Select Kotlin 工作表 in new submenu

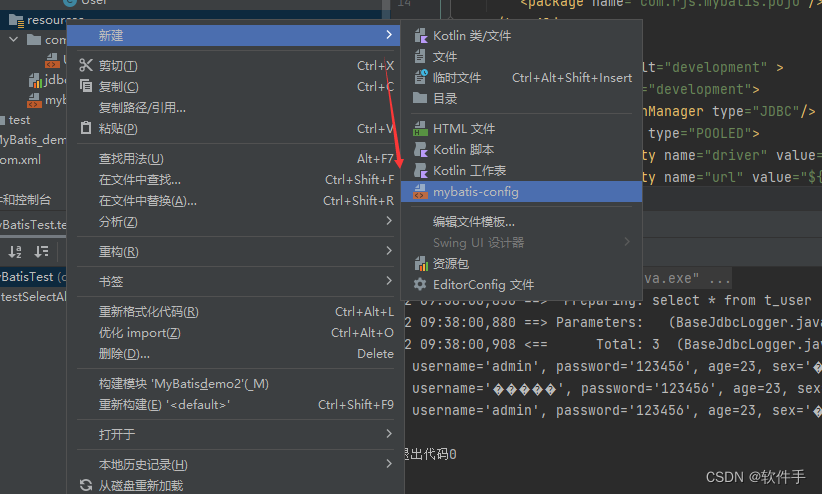[x=522, y=170]
